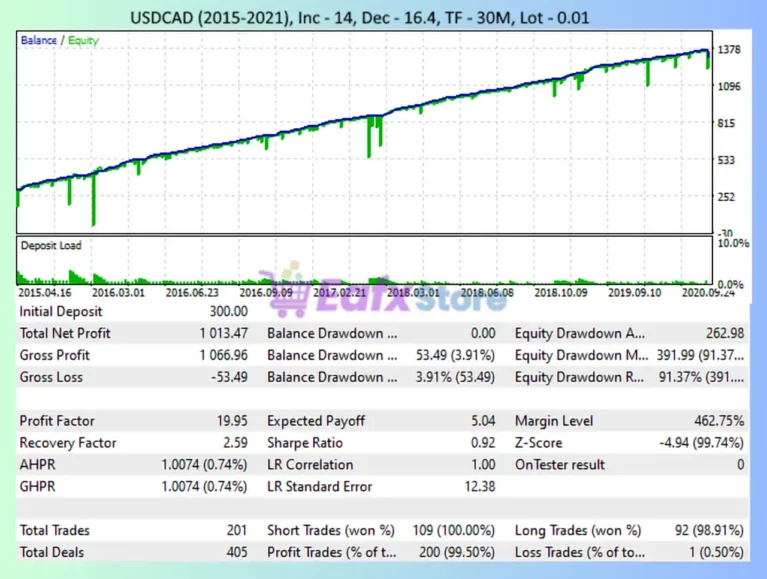This screenshot has height=579, width=767.
Task: Click the 'OnTester result' label
Action: tap(560, 465)
